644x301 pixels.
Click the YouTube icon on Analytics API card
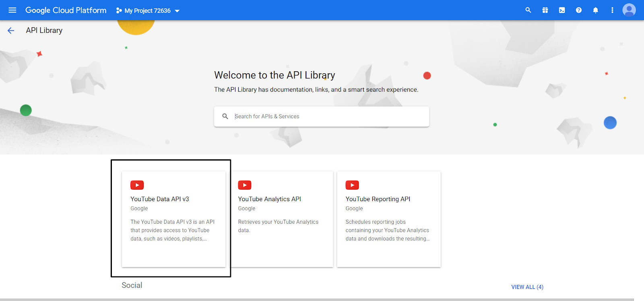point(245,185)
